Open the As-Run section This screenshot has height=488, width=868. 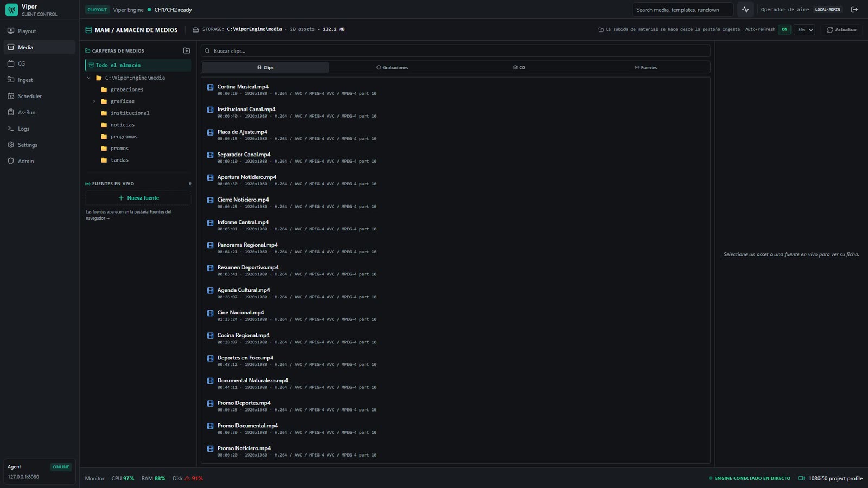[40, 112]
